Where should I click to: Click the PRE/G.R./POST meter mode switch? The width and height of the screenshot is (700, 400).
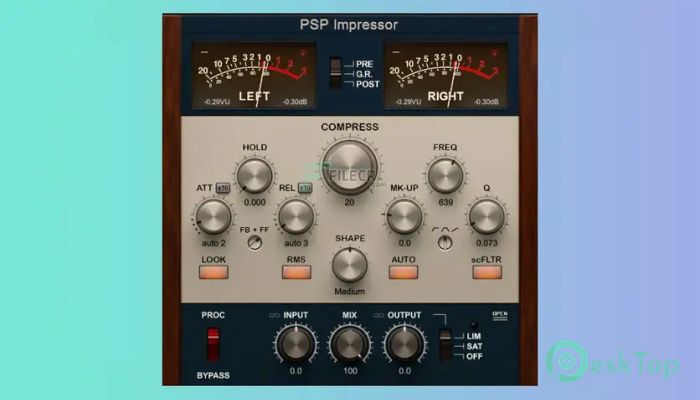(336, 73)
